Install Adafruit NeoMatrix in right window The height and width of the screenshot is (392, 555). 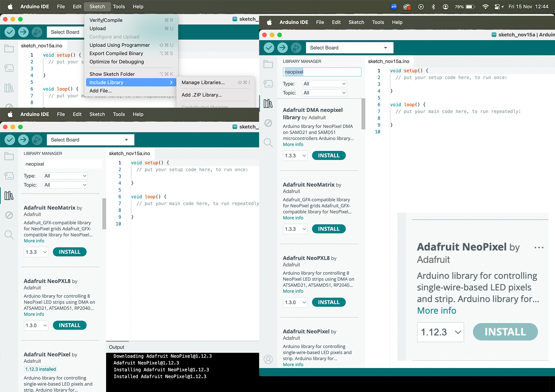coord(329,229)
